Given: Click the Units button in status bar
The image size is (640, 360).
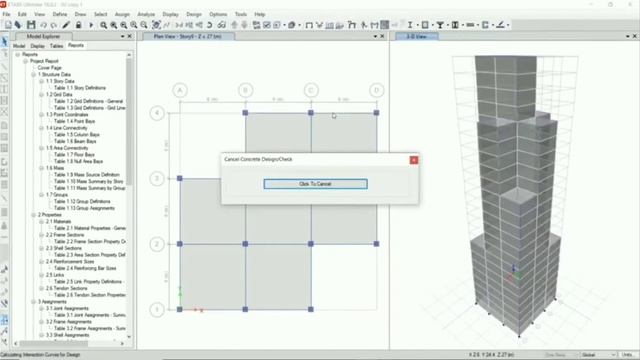Looking at the screenshot, I should tap(627, 355).
